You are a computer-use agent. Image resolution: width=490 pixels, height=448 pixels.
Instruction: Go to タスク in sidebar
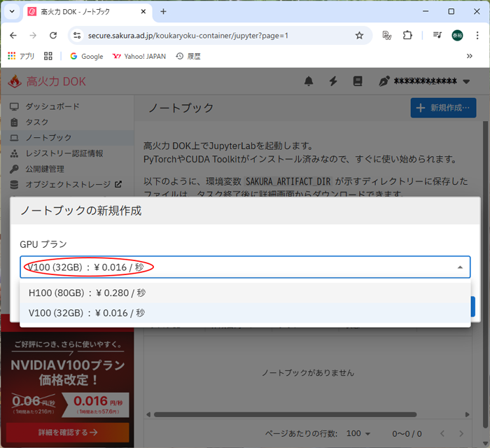67,122
